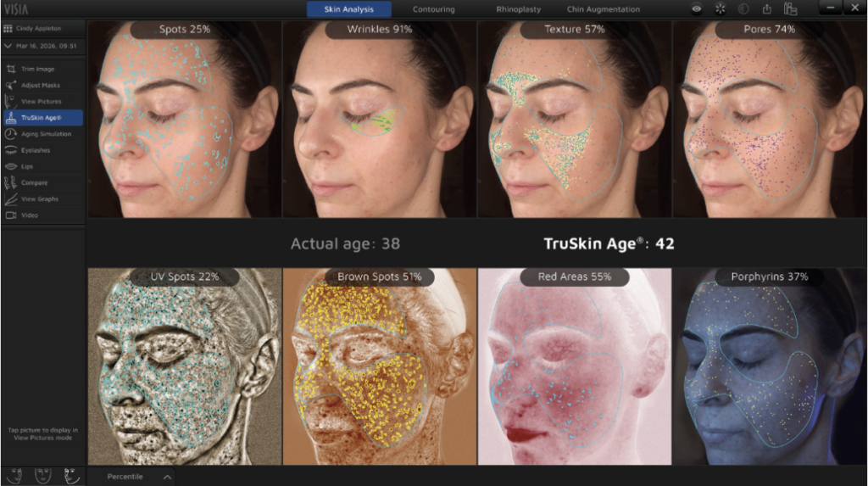Toggle the eye visibility icon in top bar

(697, 8)
